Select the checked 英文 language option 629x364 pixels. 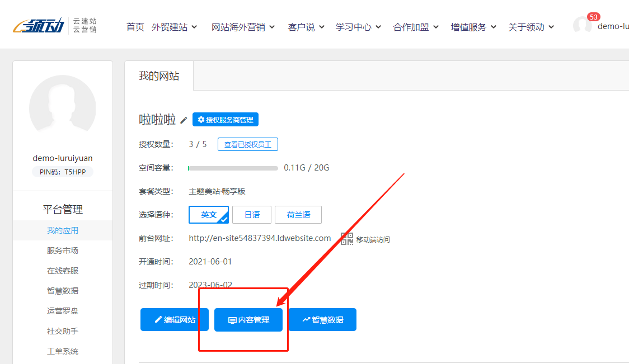(209, 214)
